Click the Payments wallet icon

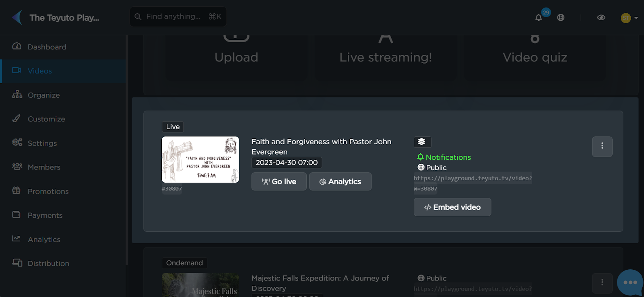coord(16,214)
